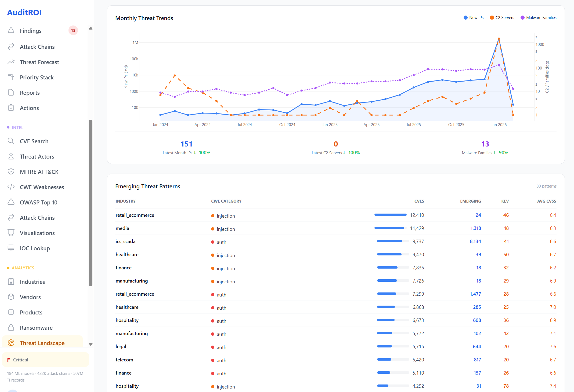574x392 pixels.
Task: Click the ics_scada auth CVE progress bar
Action: coord(393,241)
